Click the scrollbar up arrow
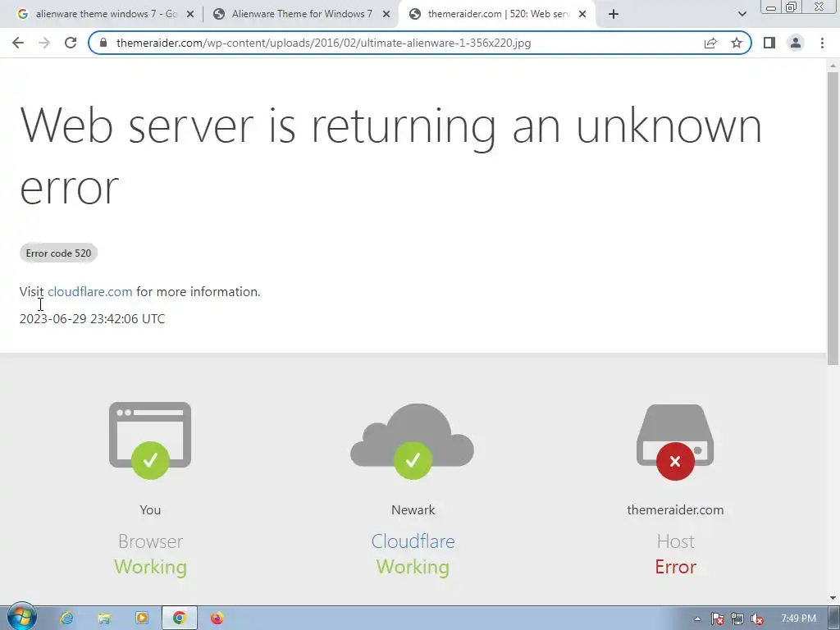840x630 pixels. point(833,66)
